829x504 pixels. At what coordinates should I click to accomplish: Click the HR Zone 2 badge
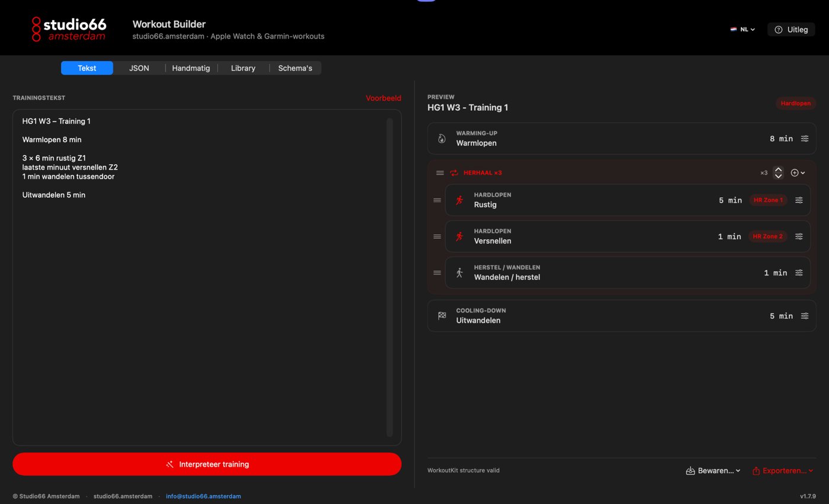pyautogui.click(x=768, y=236)
